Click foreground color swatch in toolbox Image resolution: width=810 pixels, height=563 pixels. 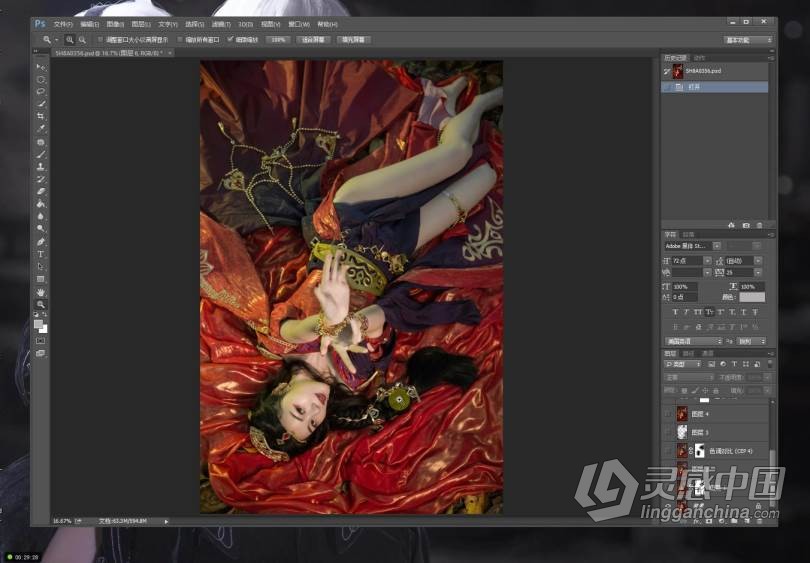pos(38,324)
